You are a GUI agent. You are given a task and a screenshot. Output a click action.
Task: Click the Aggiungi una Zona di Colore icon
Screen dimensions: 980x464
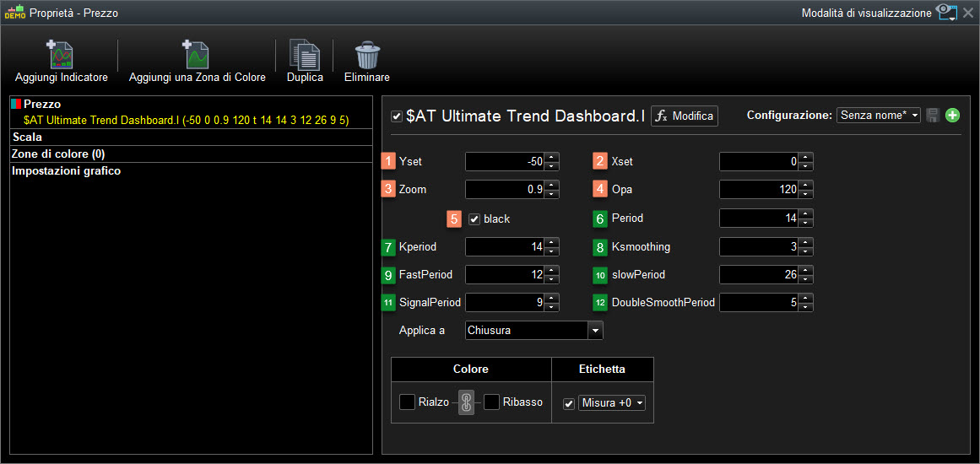[x=197, y=55]
